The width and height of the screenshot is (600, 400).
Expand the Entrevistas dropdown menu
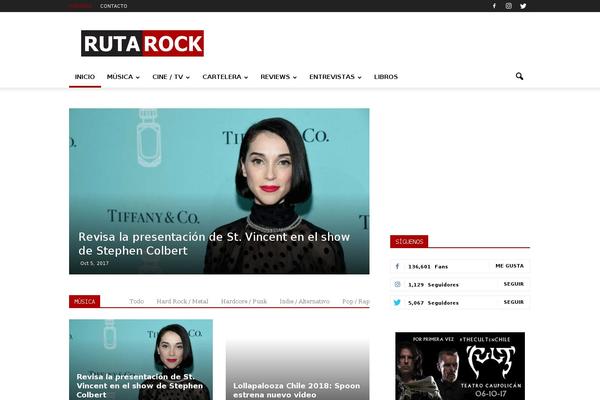pos(335,77)
